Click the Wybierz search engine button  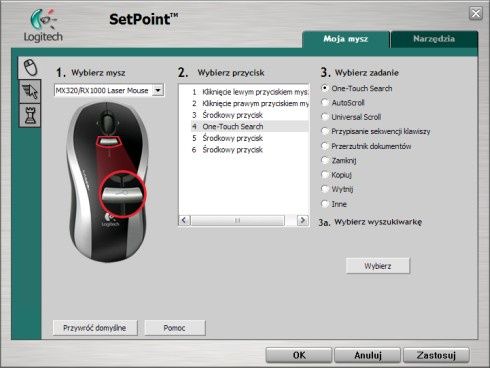tap(378, 266)
